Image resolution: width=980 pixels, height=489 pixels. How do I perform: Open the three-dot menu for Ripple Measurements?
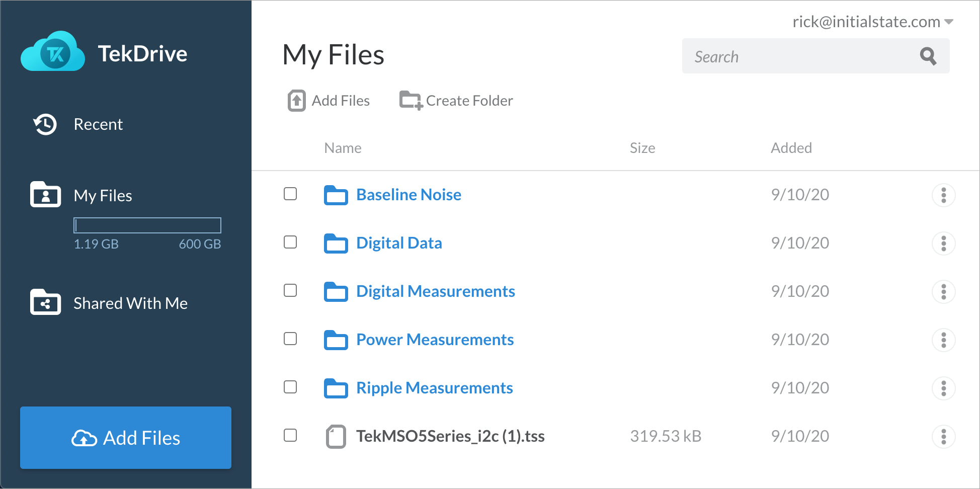(x=943, y=388)
